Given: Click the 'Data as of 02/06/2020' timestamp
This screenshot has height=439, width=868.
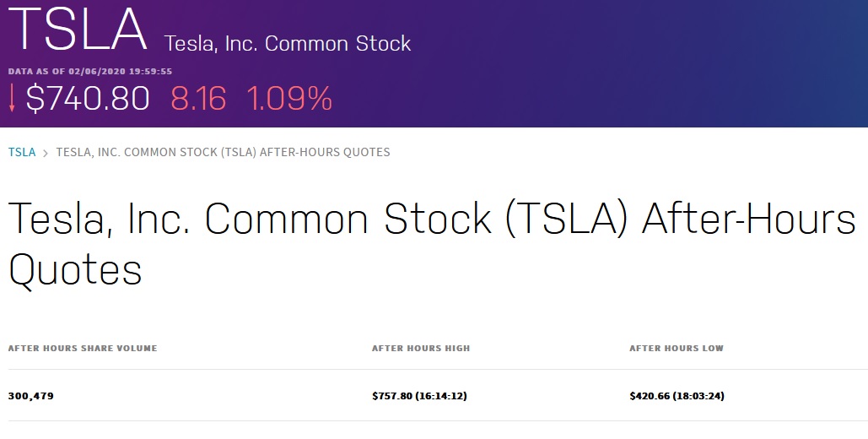Looking at the screenshot, I should tap(90, 72).
